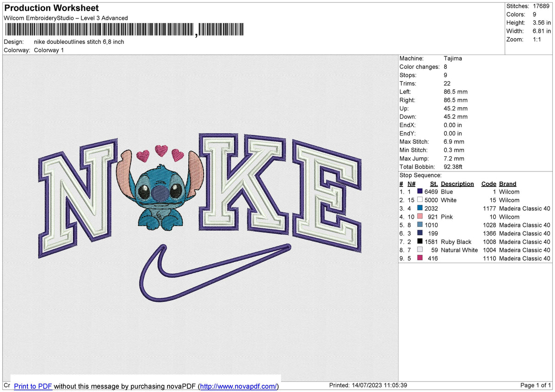The image size is (555, 392).
Task: Open the http://www.novapdf.com/ link
Action: click(x=239, y=386)
